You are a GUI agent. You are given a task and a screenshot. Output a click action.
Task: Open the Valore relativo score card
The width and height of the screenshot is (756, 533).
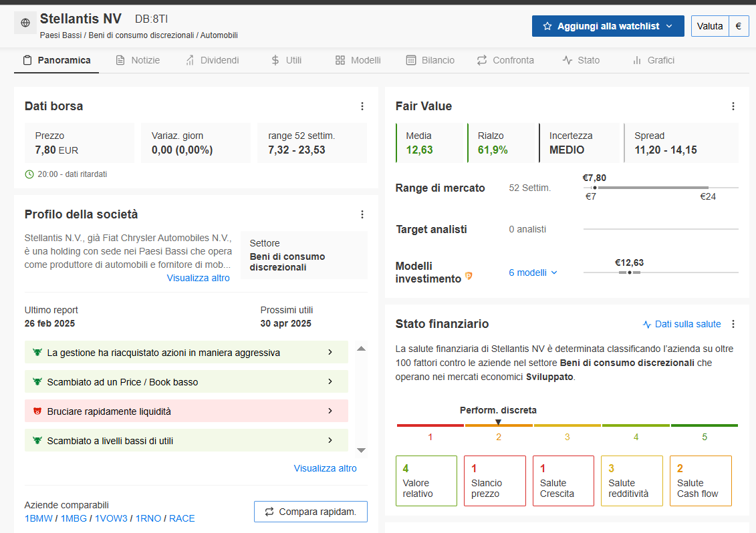tap(426, 481)
